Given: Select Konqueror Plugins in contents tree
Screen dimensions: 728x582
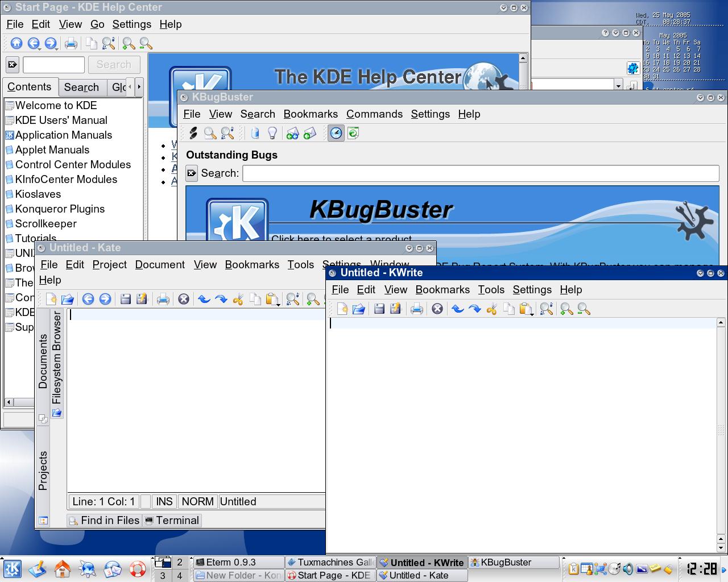Looking at the screenshot, I should point(55,209).
